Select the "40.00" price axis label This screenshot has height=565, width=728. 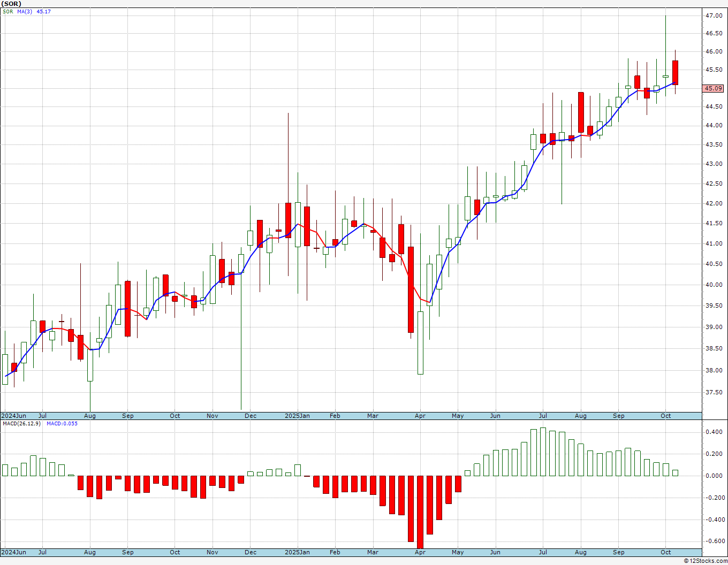[714, 285]
